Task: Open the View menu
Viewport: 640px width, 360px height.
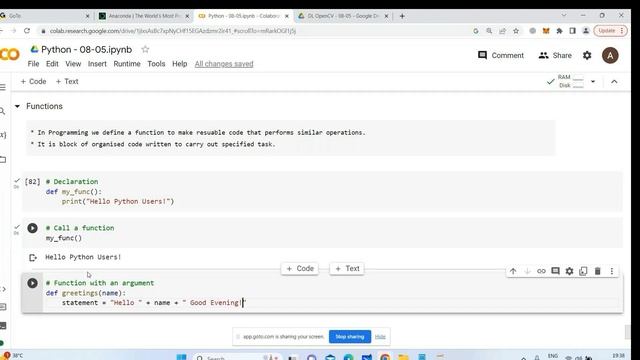Action: click(73, 64)
